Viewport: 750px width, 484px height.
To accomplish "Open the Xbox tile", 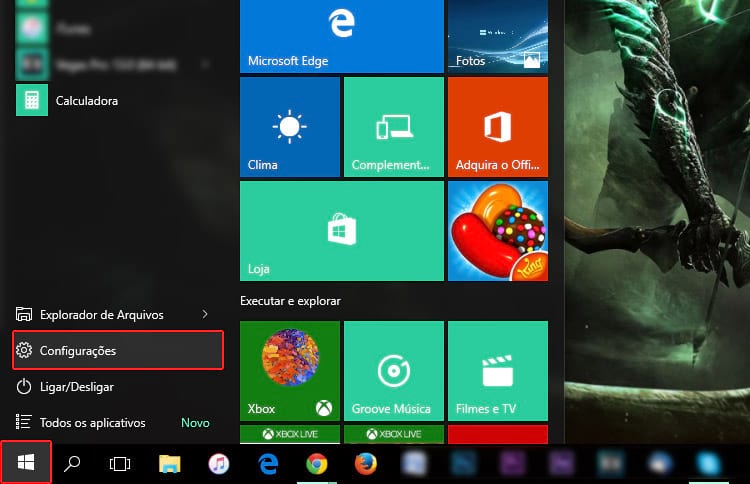I will (290, 371).
